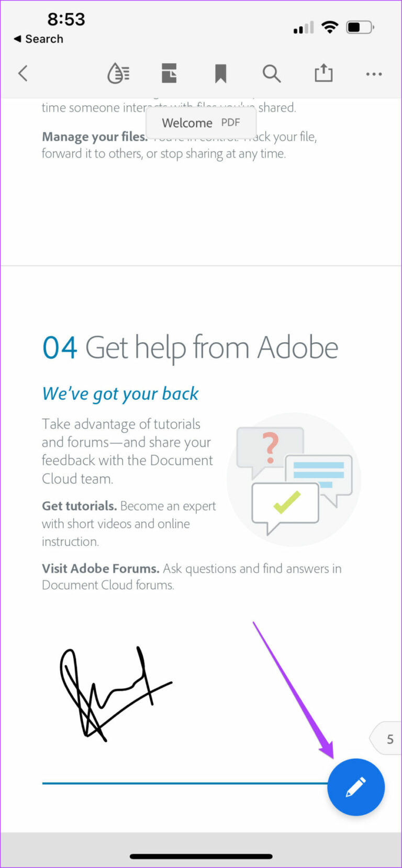Tap the blue pencil edit button
This screenshot has width=402, height=868.
[x=356, y=787]
